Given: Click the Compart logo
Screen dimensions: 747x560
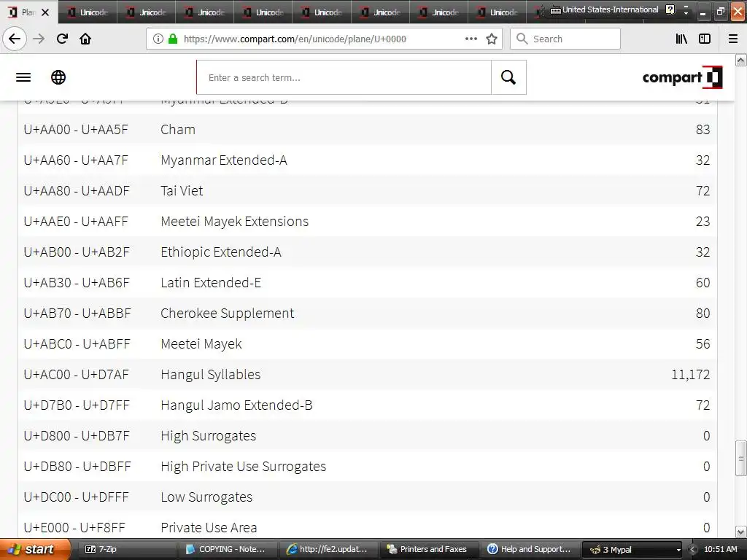Looking at the screenshot, I should pos(682,77).
